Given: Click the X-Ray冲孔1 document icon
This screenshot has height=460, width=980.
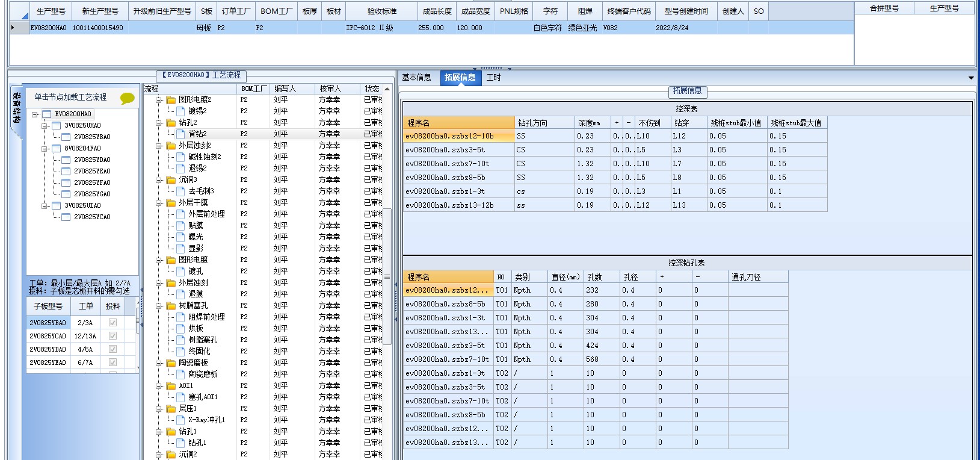Looking at the screenshot, I should pyautogui.click(x=180, y=420).
